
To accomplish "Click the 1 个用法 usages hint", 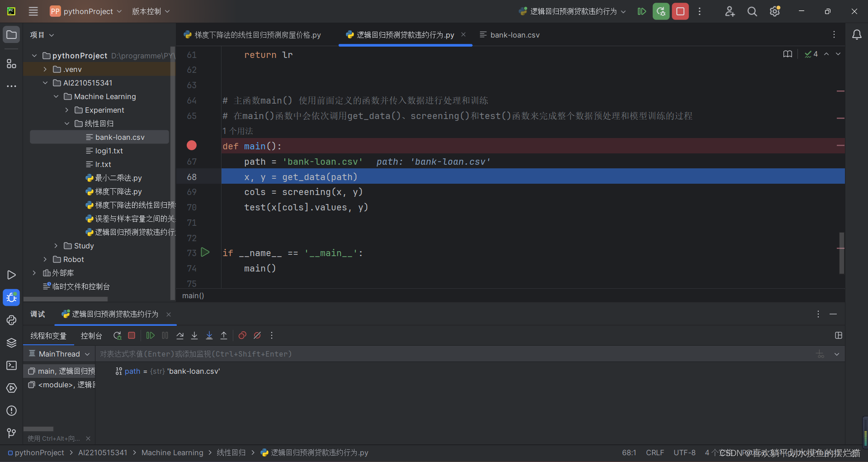I will coord(238,131).
